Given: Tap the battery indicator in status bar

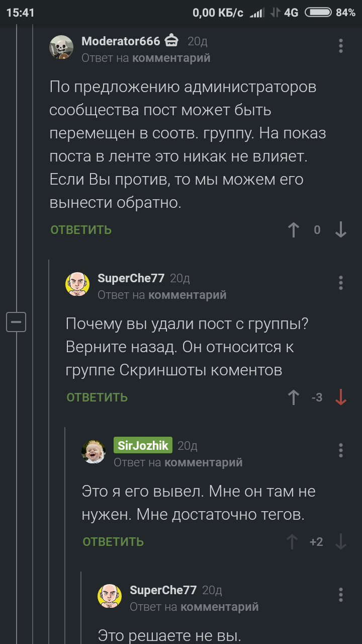Looking at the screenshot, I should click(x=318, y=13).
